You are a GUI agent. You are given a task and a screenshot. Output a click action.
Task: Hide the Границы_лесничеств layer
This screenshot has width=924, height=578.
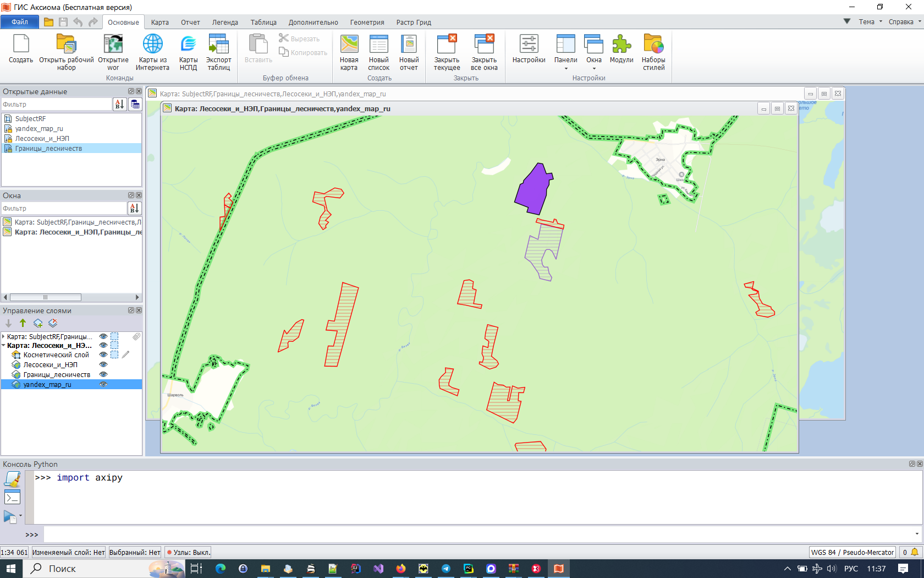coord(103,374)
